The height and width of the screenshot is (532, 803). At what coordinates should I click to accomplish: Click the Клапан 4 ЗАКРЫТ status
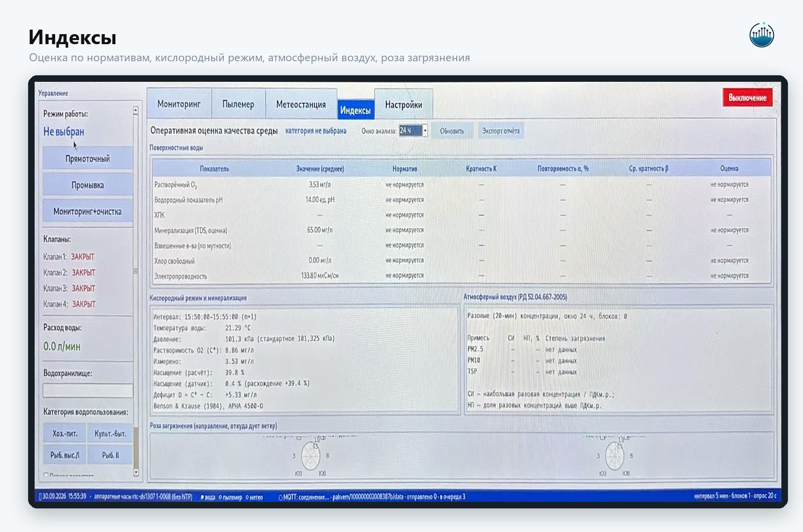click(x=84, y=304)
